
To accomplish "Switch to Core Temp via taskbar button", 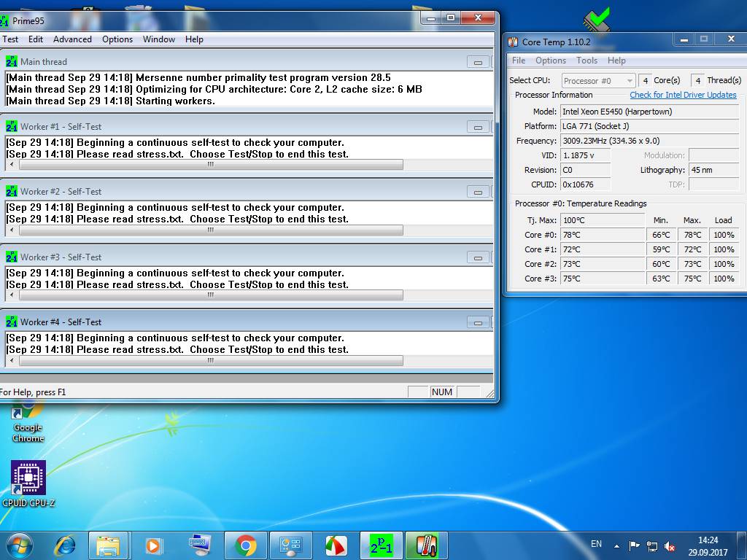I will coord(426,545).
